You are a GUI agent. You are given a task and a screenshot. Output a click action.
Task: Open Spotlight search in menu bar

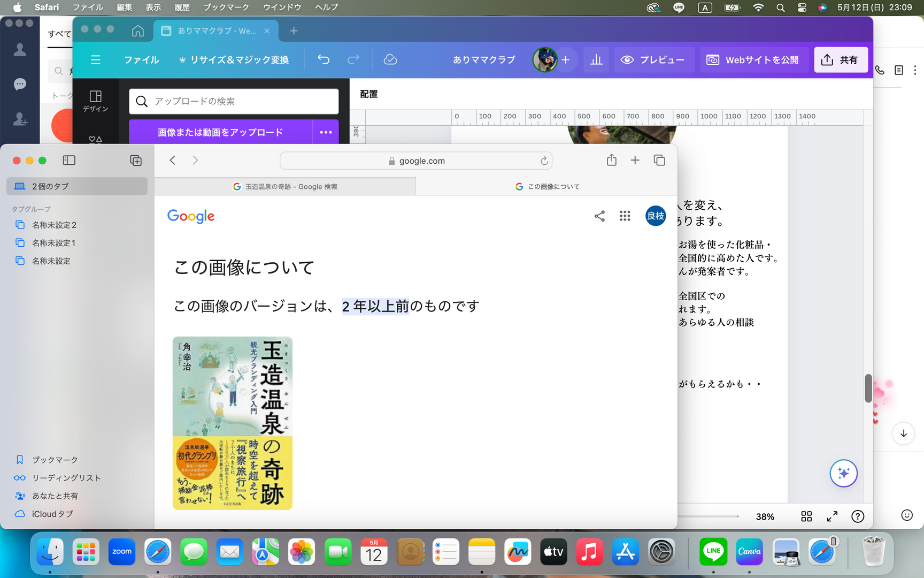(780, 7)
